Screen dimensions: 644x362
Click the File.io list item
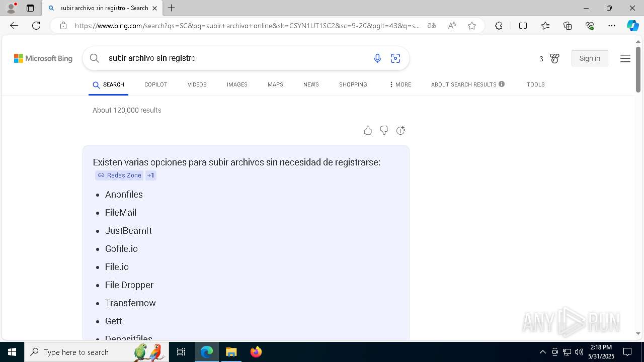tap(117, 267)
